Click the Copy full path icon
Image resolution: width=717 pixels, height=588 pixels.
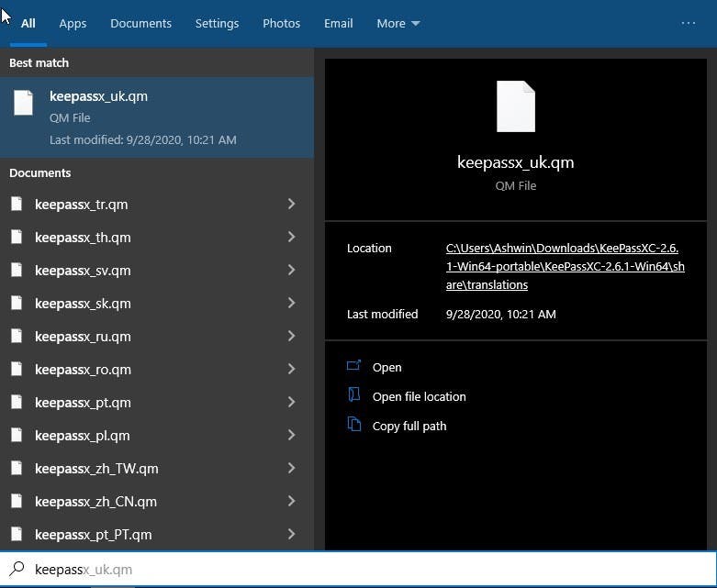coord(354,425)
